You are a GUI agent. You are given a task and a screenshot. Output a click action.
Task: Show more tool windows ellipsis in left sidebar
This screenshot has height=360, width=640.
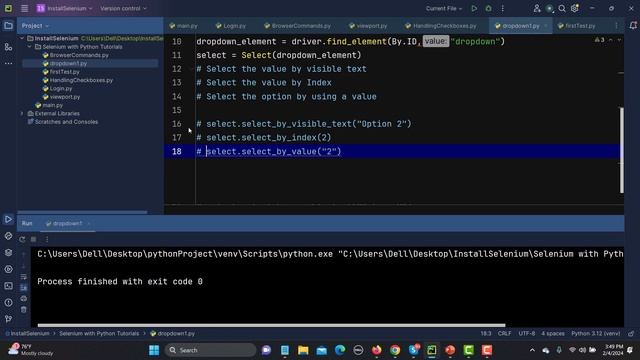[8, 63]
